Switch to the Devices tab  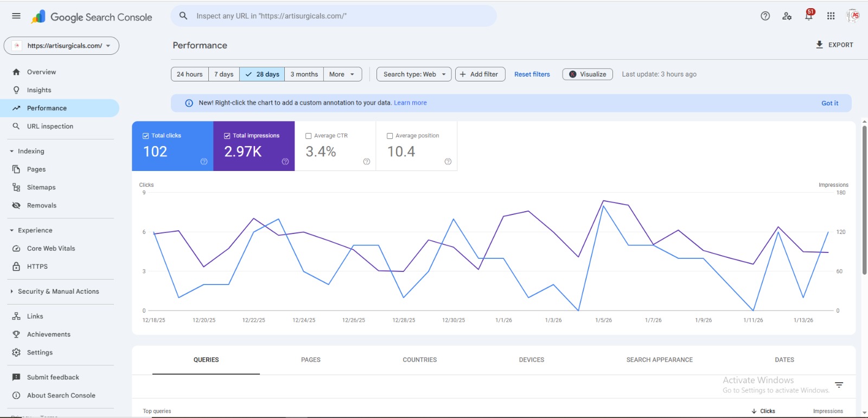point(532,360)
